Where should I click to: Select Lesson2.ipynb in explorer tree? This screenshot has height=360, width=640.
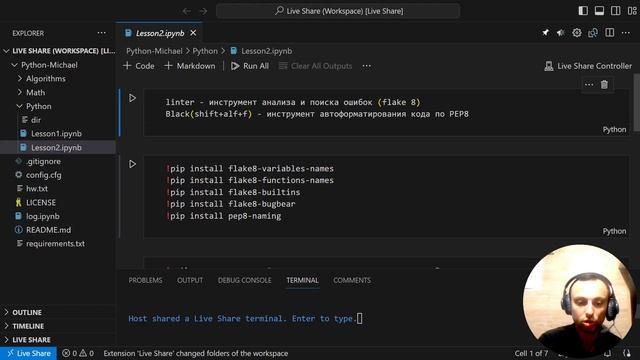click(58, 147)
